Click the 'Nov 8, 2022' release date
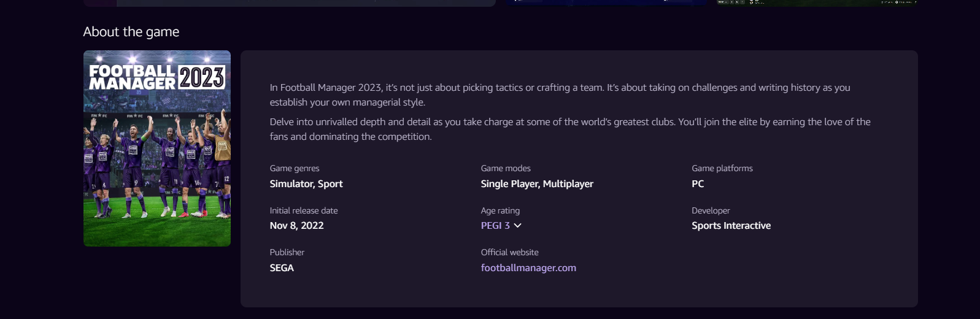 coord(296,226)
